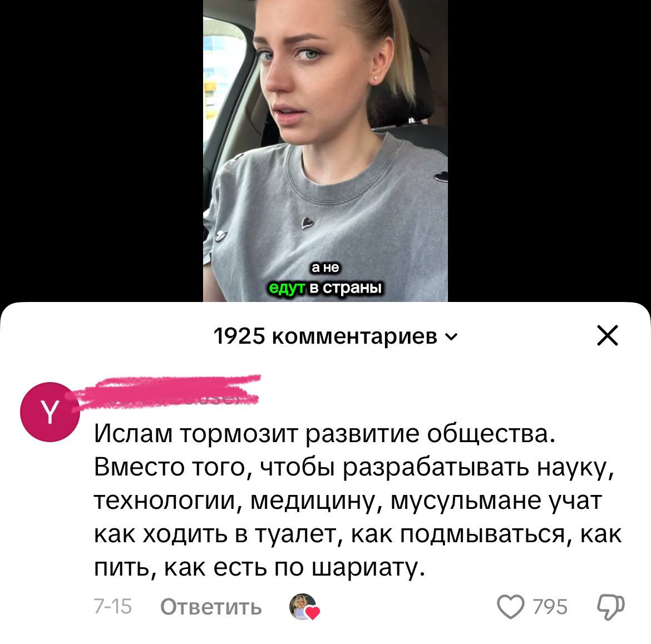Tap the small red heart badge

tap(312, 612)
